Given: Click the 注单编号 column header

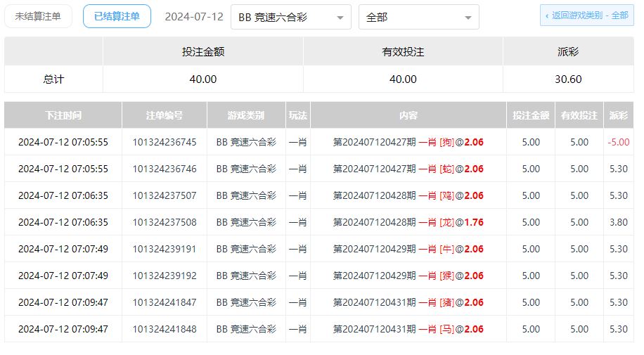Looking at the screenshot, I should click(x=165, y=115).
